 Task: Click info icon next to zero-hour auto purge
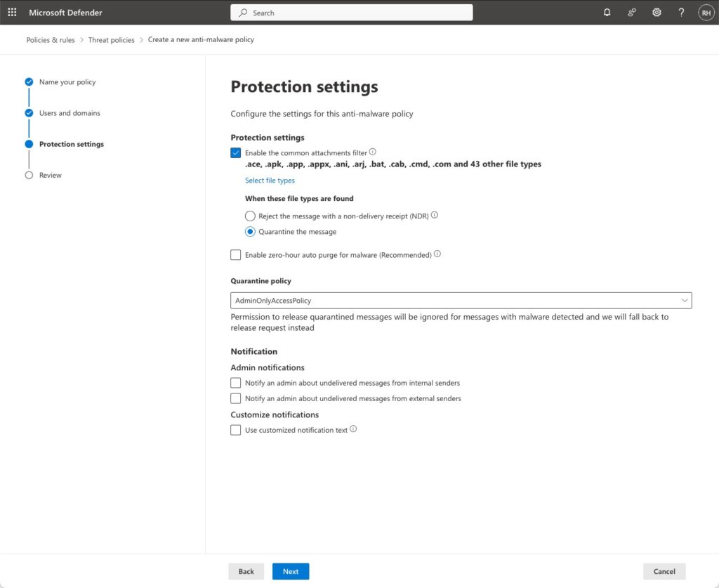437,254
